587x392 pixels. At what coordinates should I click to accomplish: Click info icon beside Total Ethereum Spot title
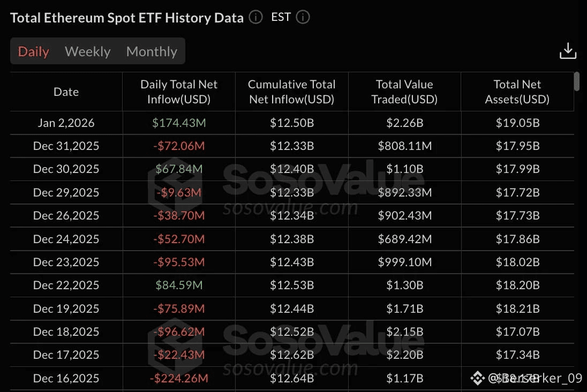(256, 17)
